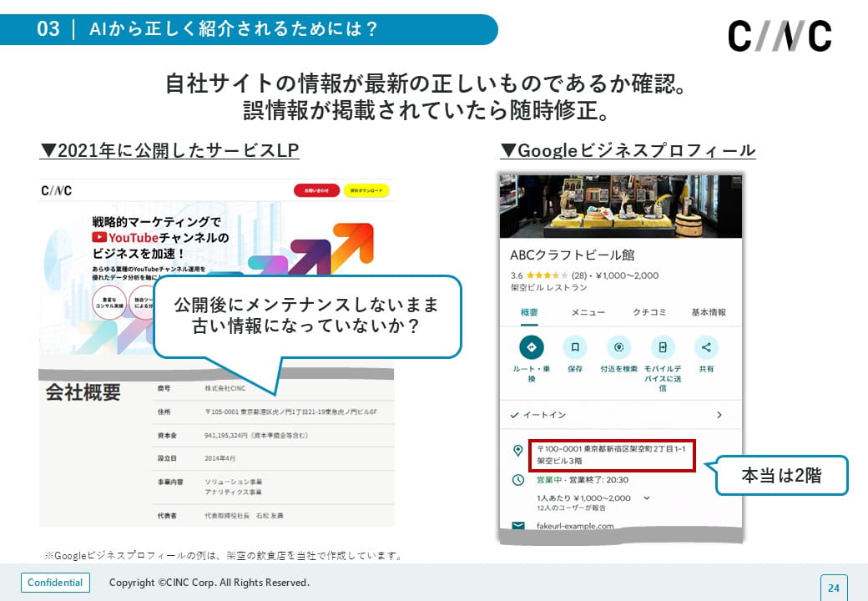Click the shop interior photo thumbnail
Screen dimensions: 868x601
coord(621,206)
